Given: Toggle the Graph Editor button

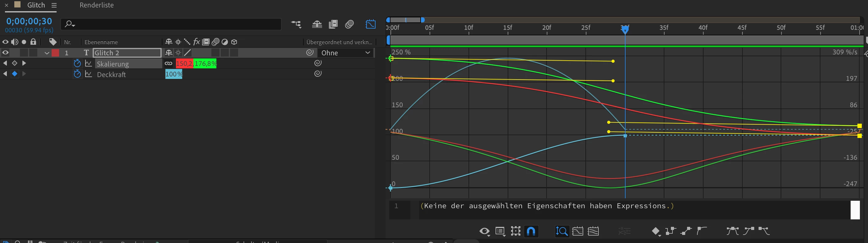Looking at the screenshot, I should coord(370,24).
